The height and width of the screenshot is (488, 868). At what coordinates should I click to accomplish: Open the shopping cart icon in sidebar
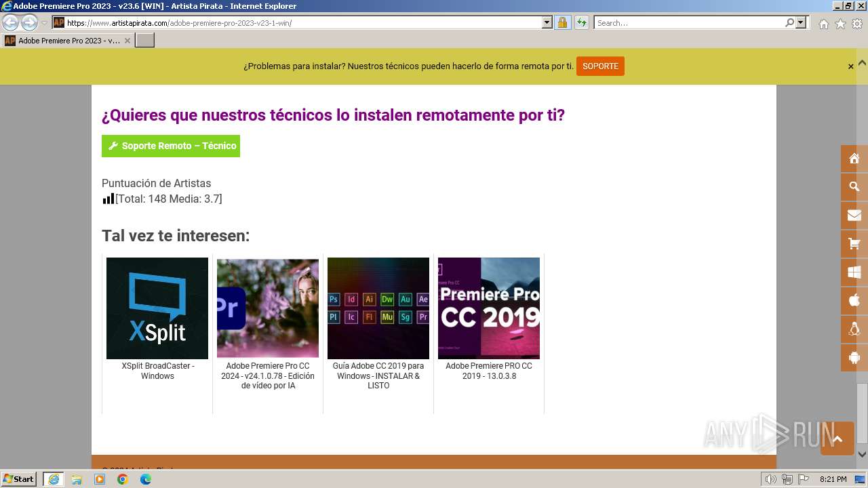click(854, 244)
